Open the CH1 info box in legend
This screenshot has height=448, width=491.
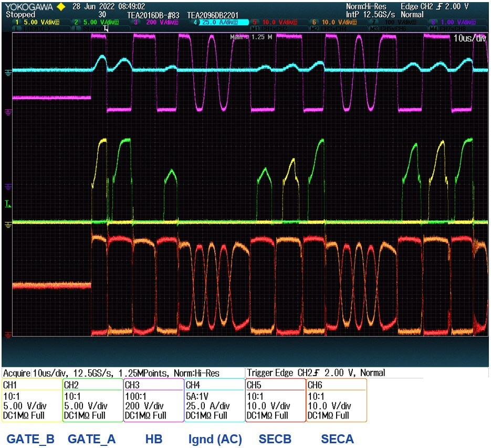(32, 400)
